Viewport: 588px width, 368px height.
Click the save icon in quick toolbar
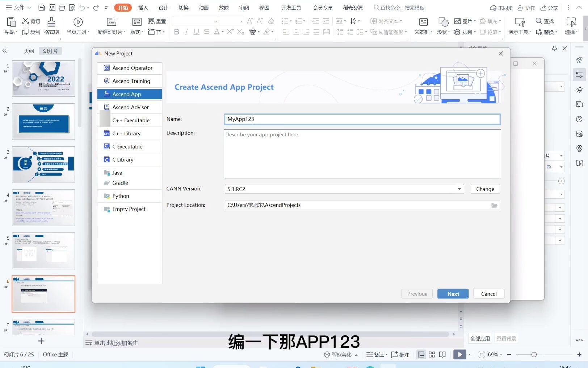(42, 8)
